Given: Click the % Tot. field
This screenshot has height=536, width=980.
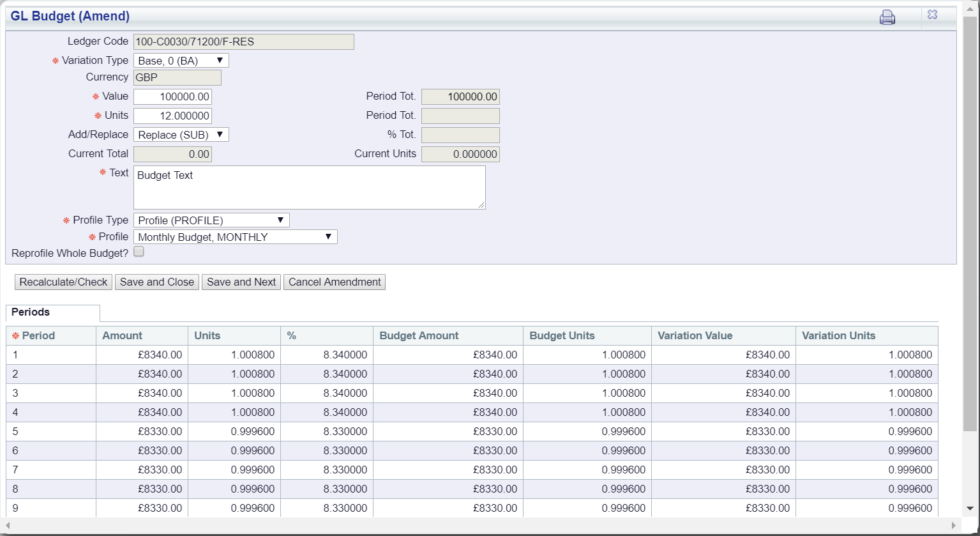Looking at the screenshot, I should pos(461,135).
